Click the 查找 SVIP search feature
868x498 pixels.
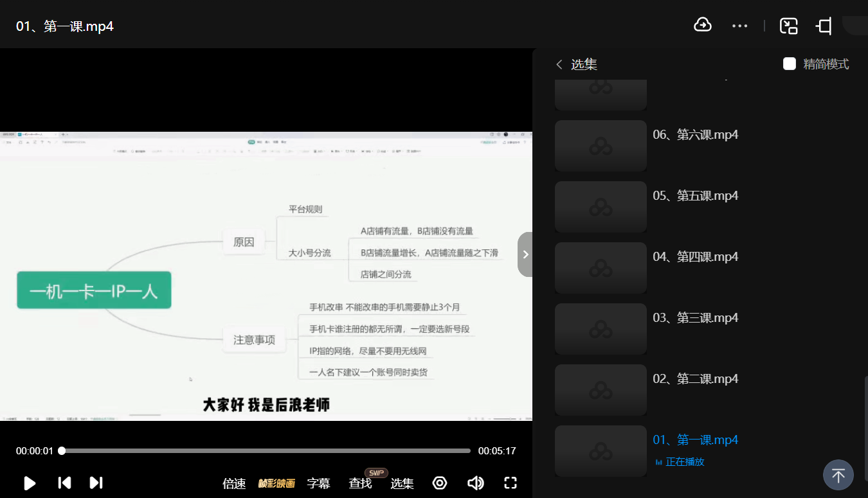360,484
